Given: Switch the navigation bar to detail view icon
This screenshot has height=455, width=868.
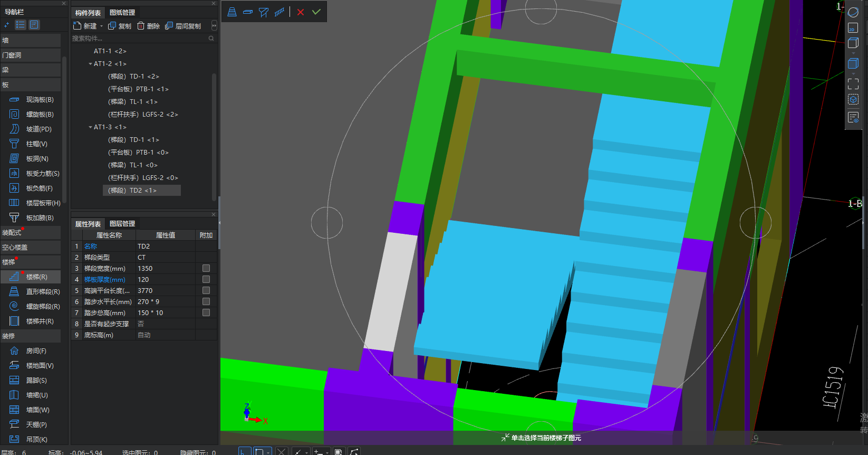Looking at the screenshot, I should 34,25.
